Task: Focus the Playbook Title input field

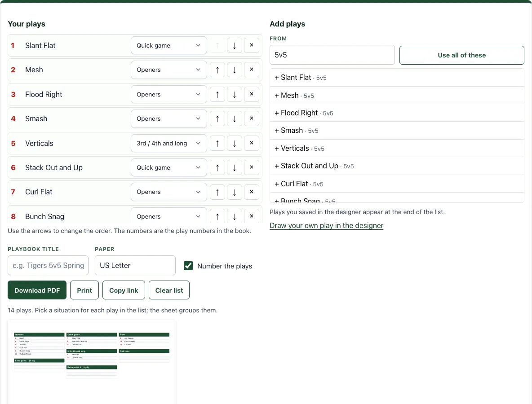Action: [x=48, y=265]
